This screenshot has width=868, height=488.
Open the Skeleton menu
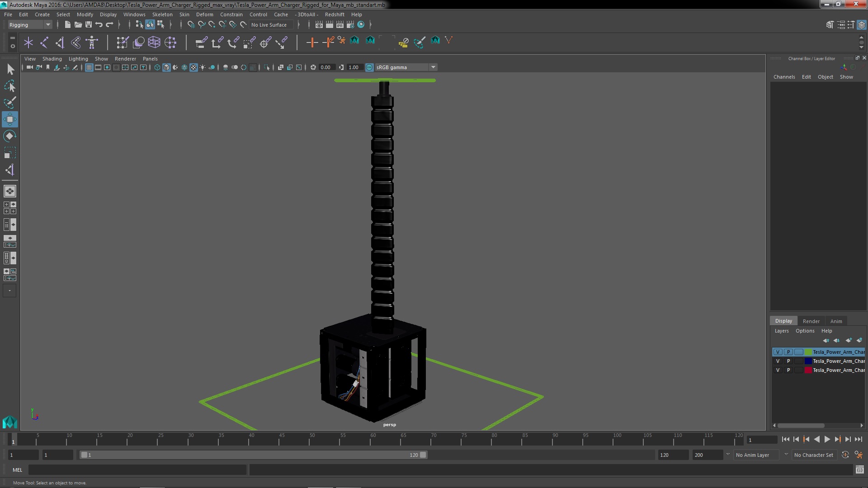[x=162, y=14]
